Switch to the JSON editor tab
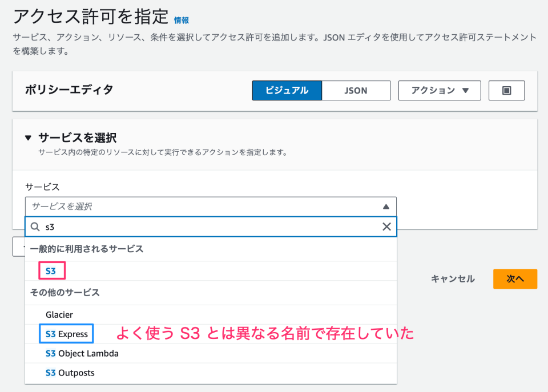Screen dimensions: 548x392 356,90
